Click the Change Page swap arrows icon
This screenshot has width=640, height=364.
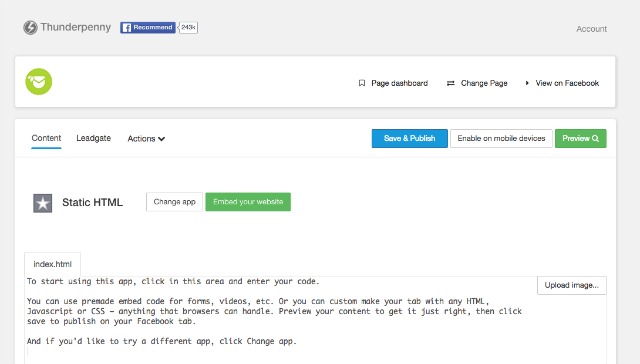point(451,83)
